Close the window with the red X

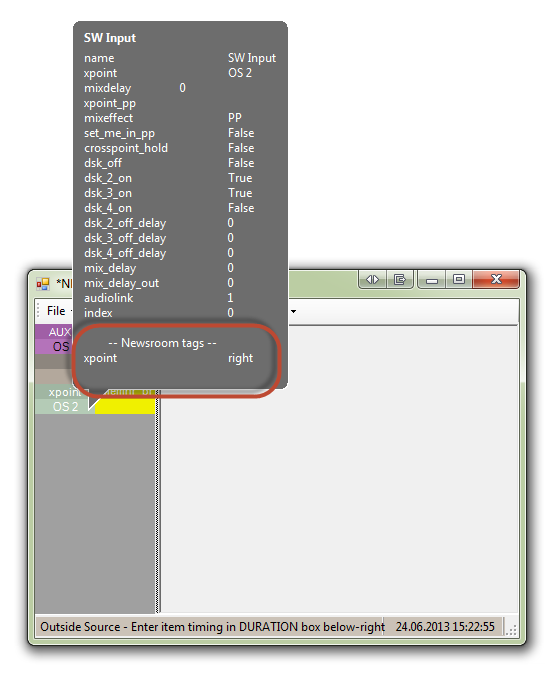pos(496,279)
